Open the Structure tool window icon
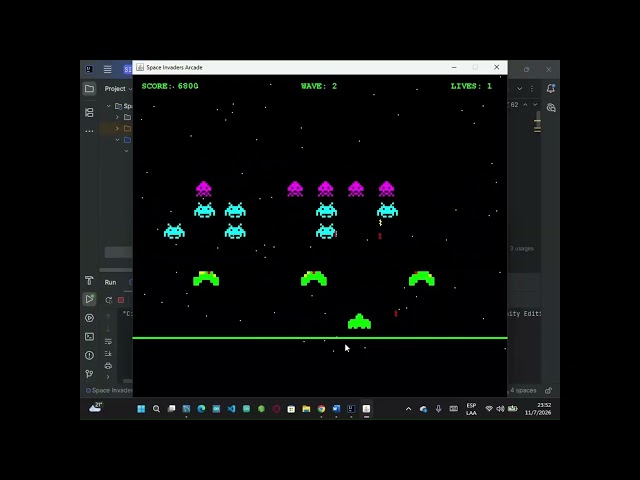The height and width of the screenshot is (480, 640). [x=89, y=112]
